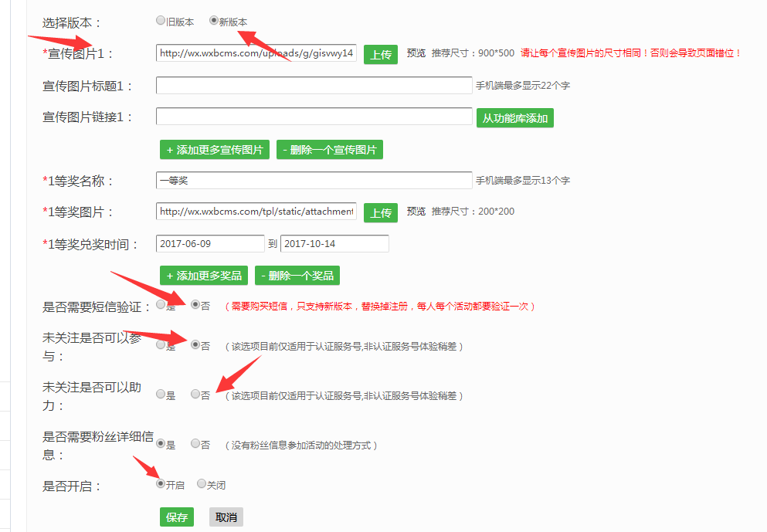Viewport: 767px width, 532px height.
Task: Click the 手机端最多显示22个字 hint text
Action: [523, 86]
